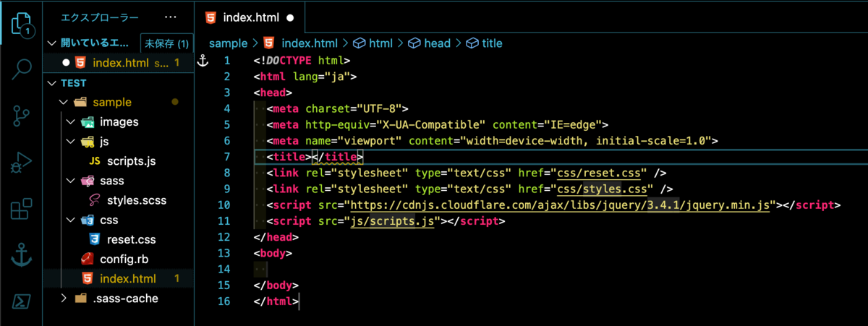Click the sass icon of styles.scss
The width and height of the screenshot is (868, 326).
(95, 200)
